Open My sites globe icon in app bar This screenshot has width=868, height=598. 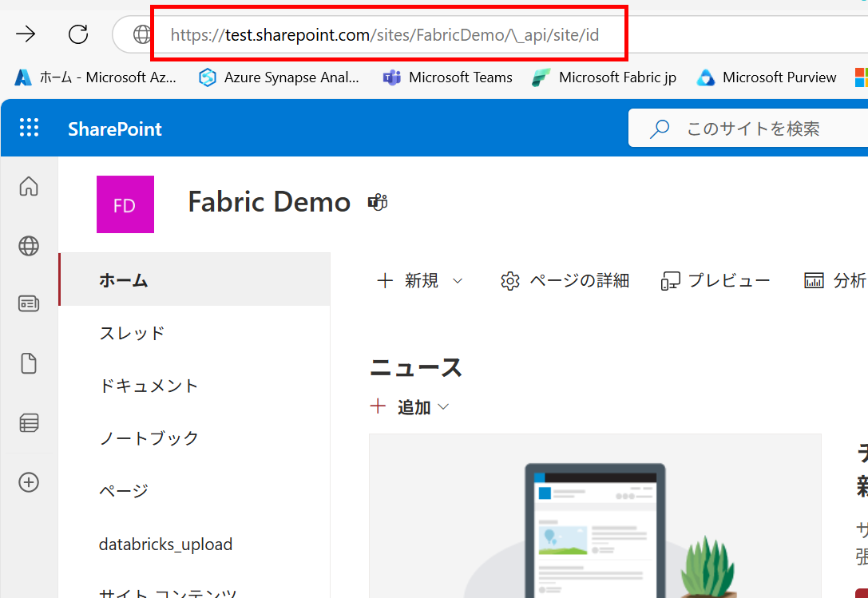tap(29, 246)
